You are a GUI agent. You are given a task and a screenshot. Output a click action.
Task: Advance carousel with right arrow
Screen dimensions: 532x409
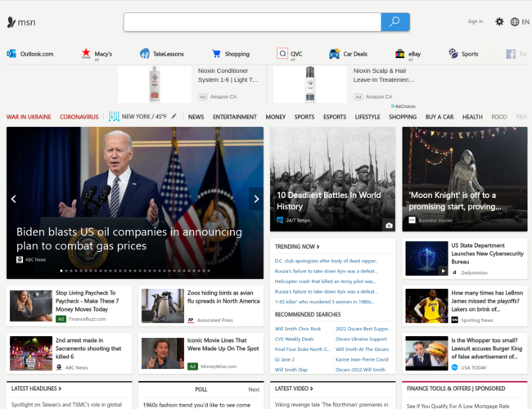tap(256, 199)
